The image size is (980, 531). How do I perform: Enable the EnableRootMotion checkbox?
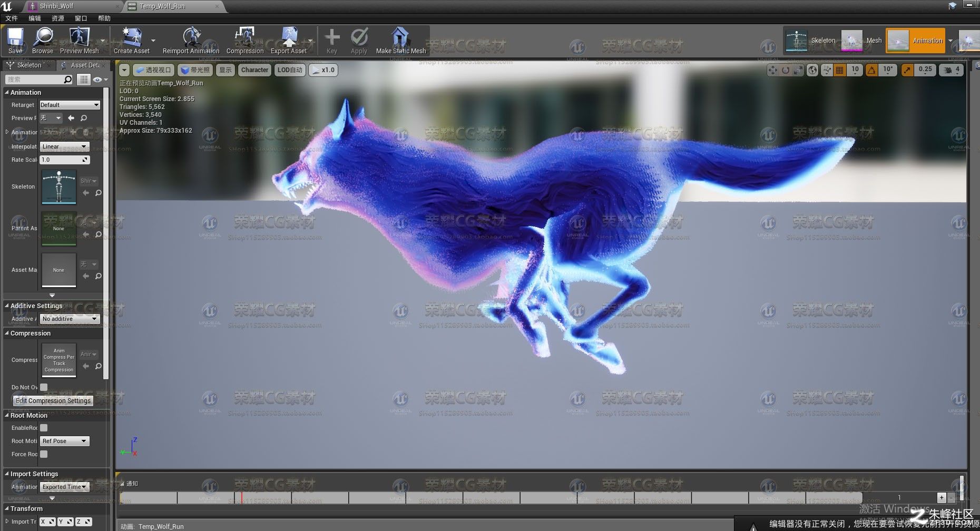click(44, 428)
